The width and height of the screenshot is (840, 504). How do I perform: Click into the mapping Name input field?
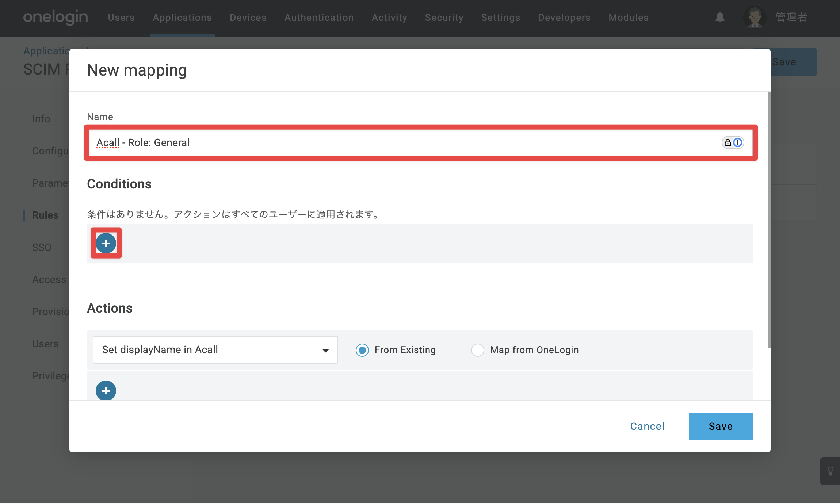[x=421, y=142]
